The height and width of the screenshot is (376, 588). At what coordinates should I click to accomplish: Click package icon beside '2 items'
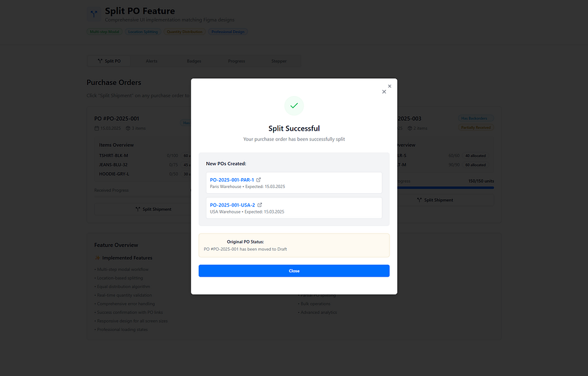click(410, 128)
